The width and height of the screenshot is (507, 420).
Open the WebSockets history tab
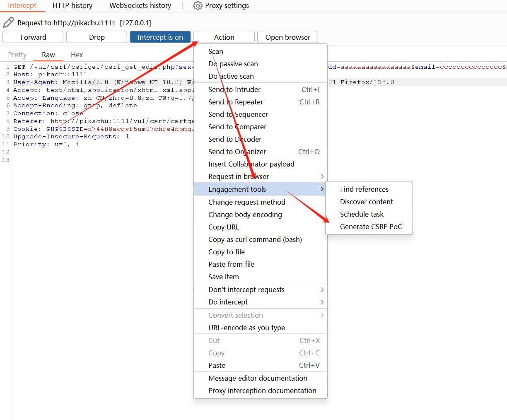(140, 5)
